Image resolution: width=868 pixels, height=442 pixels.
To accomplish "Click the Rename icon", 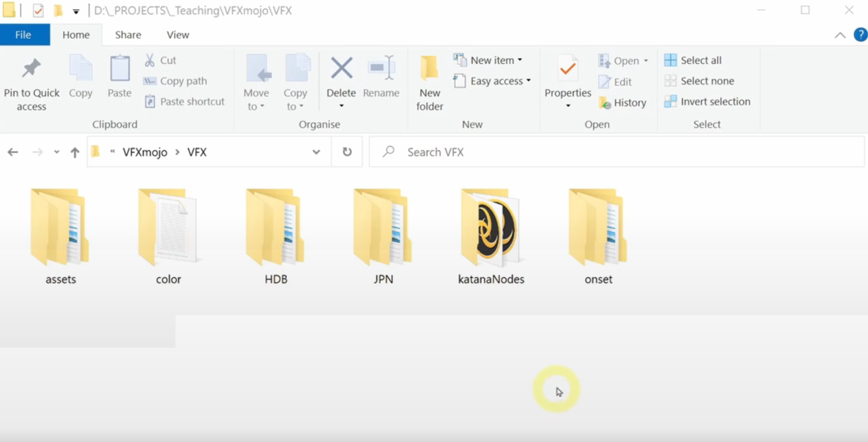I will tap(381, 68).
